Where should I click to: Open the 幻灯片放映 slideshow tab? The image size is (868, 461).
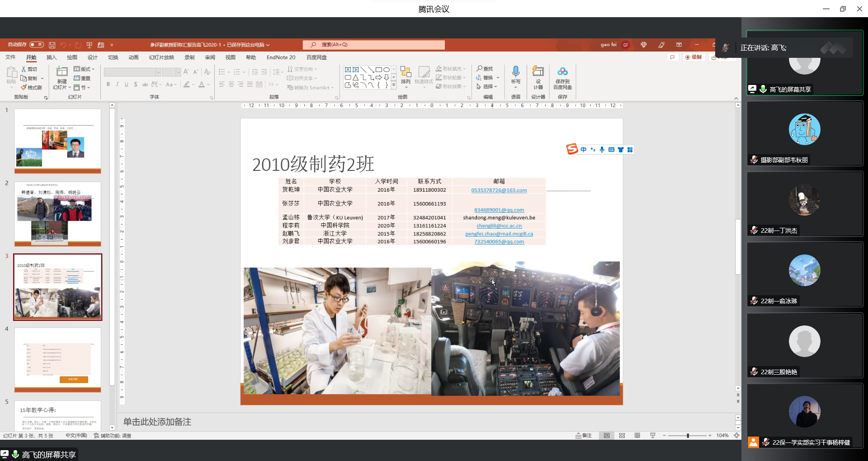point(161,57)
